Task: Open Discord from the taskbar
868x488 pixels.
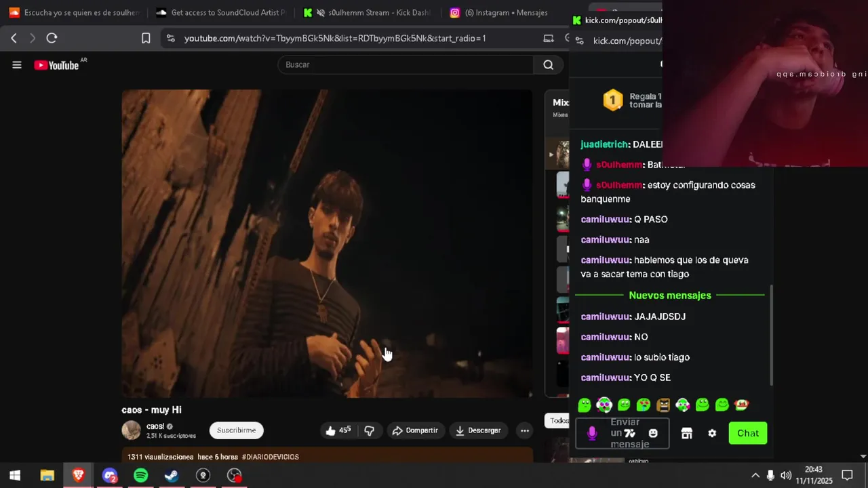Action: tap(109, 476)
